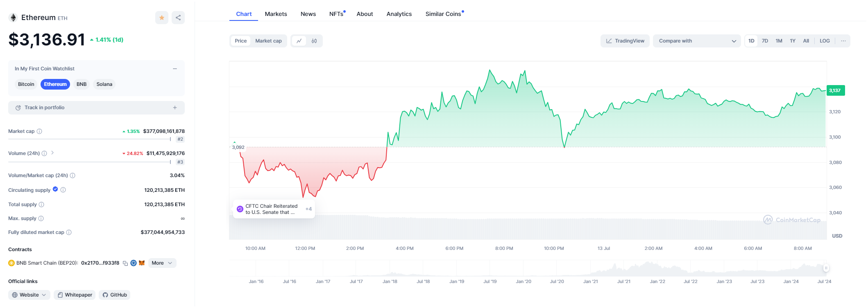Switch the chart to Market cap view
This screenshot has height=308, width=868.
point(268,41)
